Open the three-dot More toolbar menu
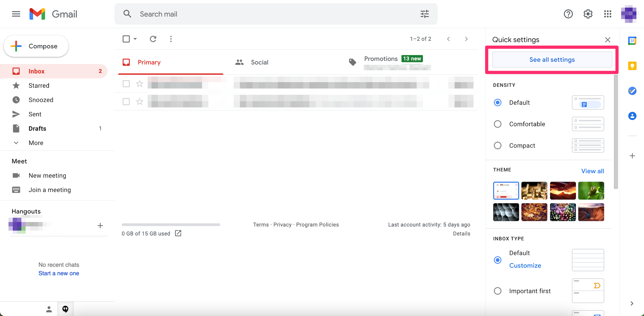 [171, 39]
